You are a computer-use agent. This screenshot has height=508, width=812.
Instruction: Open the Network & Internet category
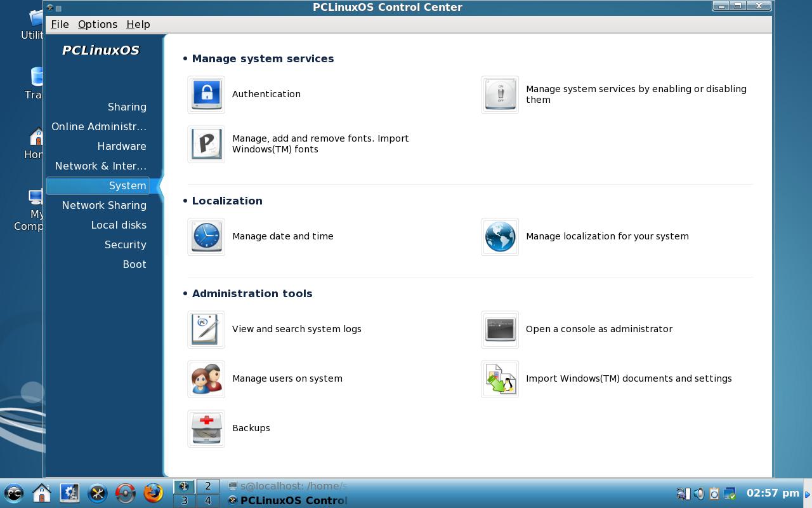click(x=100, y=166)
